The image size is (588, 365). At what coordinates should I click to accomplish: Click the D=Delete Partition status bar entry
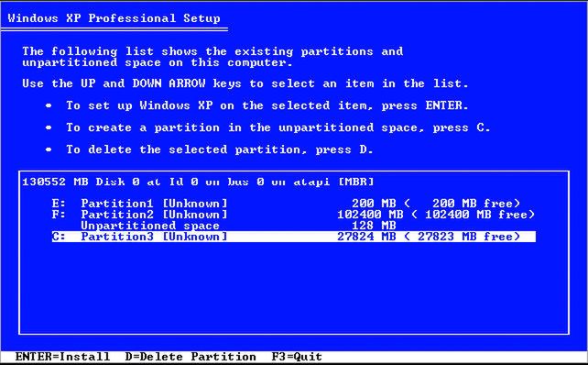click(x=191, y=357)
